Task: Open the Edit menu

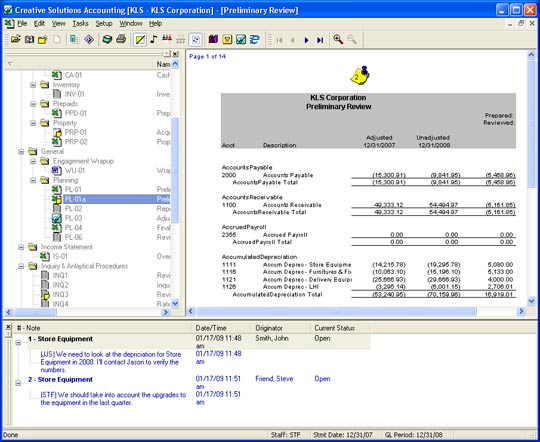Action: point(39,23)
